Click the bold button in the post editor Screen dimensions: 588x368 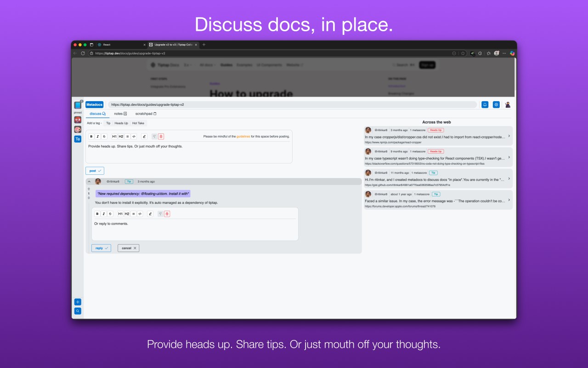[x=91, y=137]
